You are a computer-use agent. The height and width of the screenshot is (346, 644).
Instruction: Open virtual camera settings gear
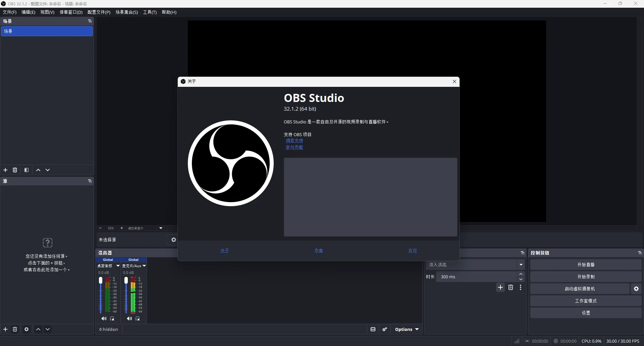pyautogui.click(x=636, y=289)
